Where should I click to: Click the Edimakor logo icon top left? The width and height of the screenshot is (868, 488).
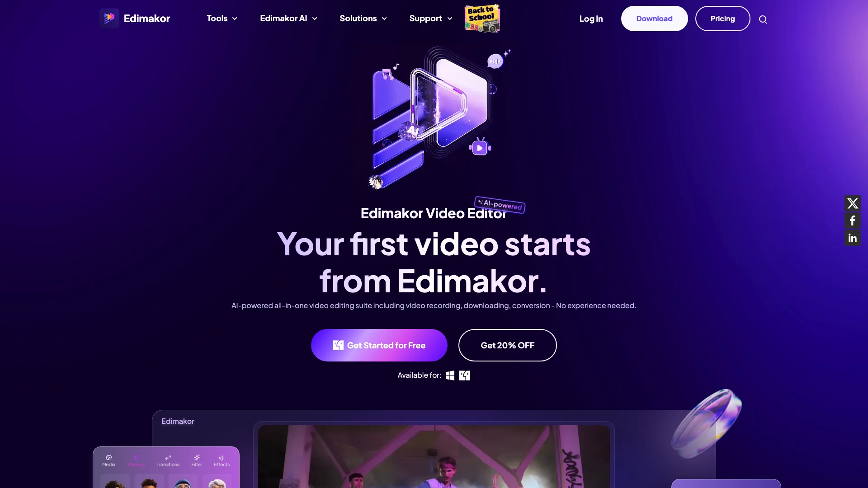click(x=109, y=19)
